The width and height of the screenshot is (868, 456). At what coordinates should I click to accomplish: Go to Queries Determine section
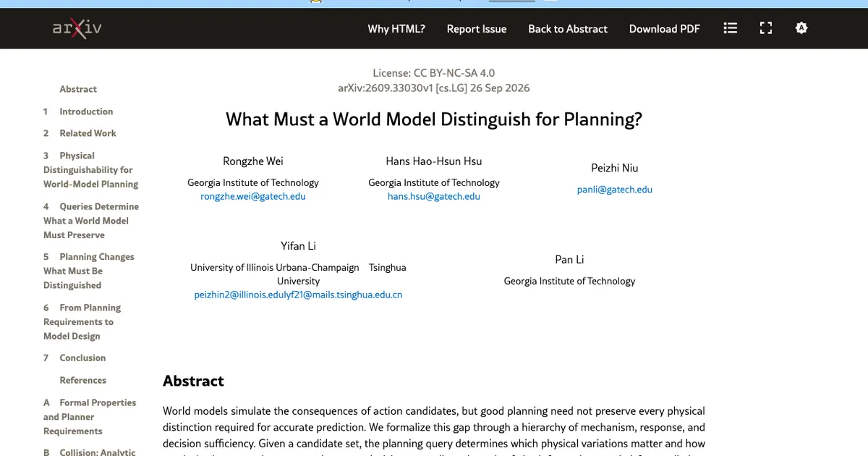coord(90,221)
